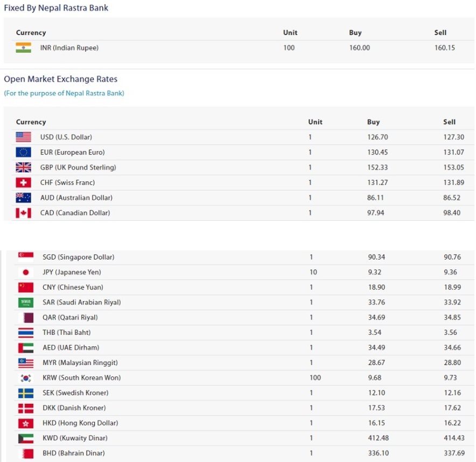Select the 'KRW (South Korean Won)' currency name

pos(82,377)
